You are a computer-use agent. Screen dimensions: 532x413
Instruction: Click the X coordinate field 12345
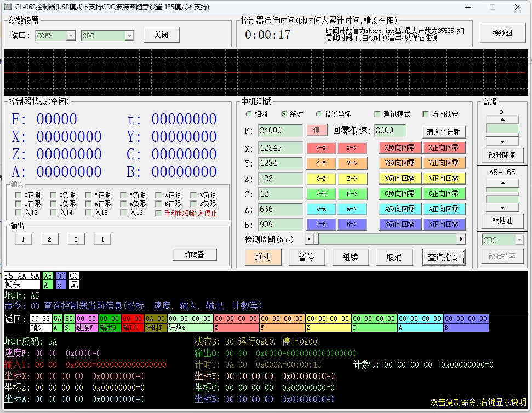(281, 148)
